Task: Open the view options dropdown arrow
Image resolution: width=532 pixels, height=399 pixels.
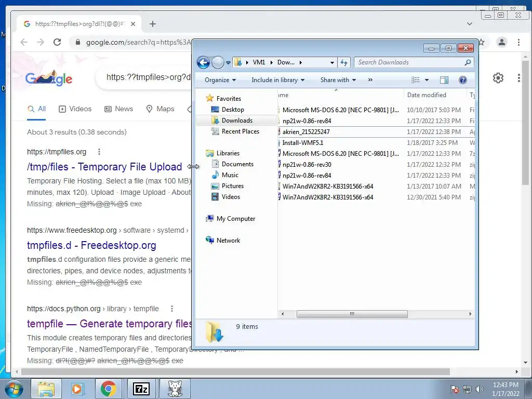Action: point(427,80)
